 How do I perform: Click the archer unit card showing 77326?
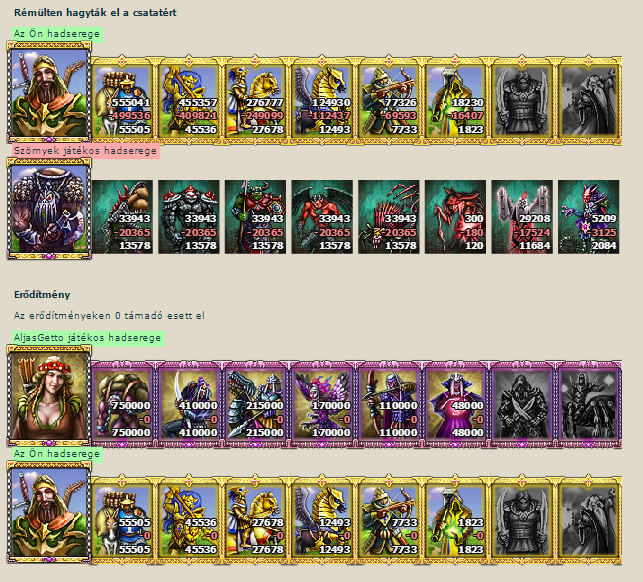tap(389, 100)
